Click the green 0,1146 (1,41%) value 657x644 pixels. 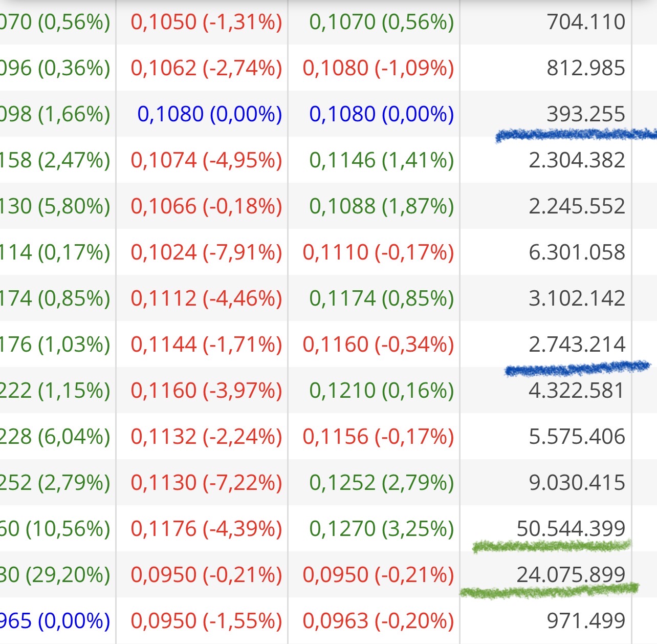[382, 160]
